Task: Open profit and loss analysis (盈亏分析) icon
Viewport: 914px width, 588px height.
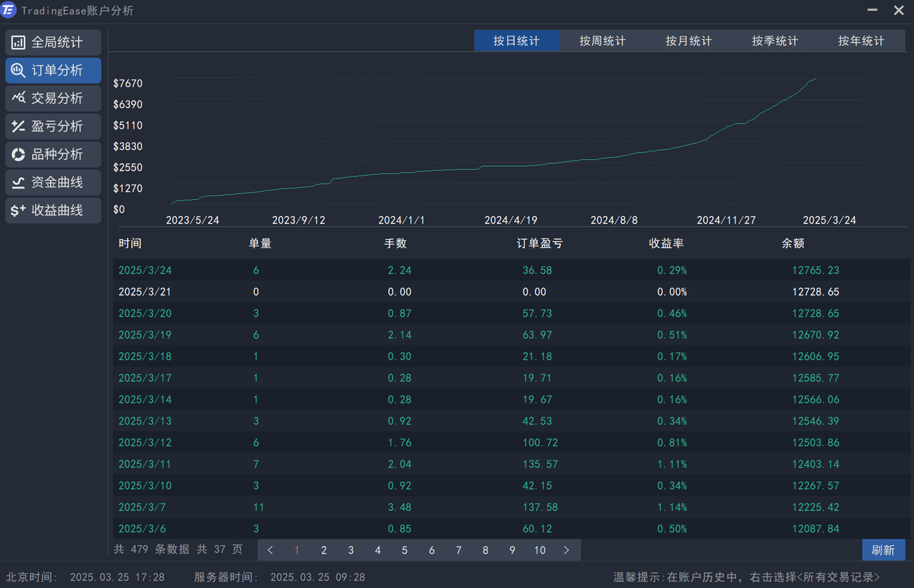Action: [19, 126]
